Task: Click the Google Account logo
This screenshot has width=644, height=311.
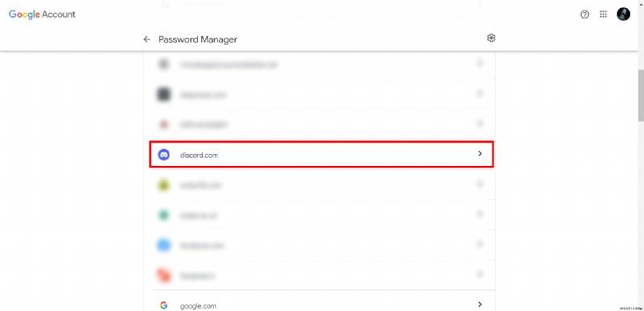Action: click(x=43, y=15)
